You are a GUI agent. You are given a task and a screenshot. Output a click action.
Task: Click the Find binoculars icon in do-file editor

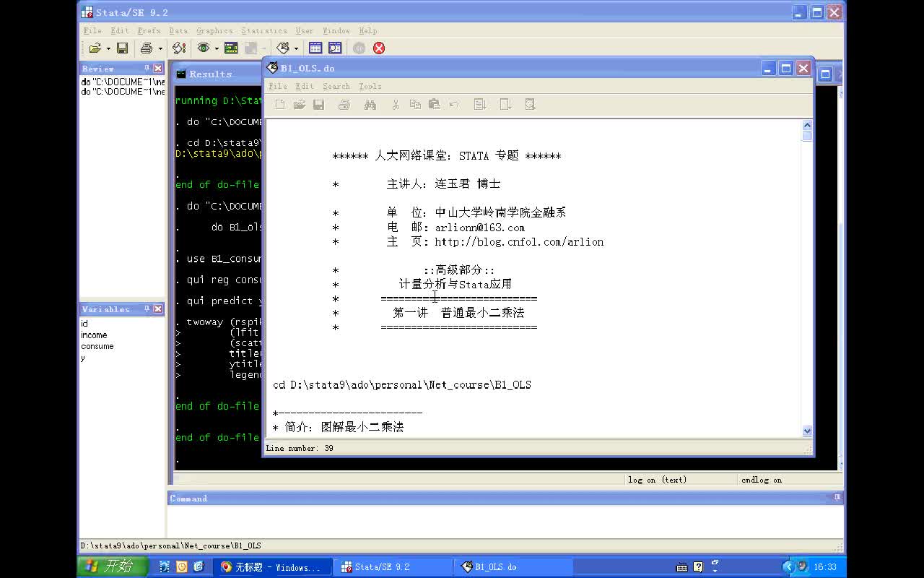[370, 105]
